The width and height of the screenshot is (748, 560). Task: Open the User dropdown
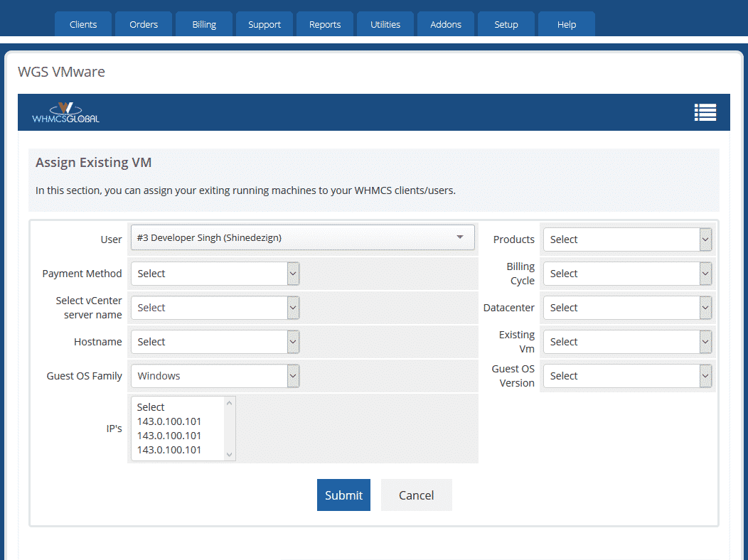click(x=302, y=237)
